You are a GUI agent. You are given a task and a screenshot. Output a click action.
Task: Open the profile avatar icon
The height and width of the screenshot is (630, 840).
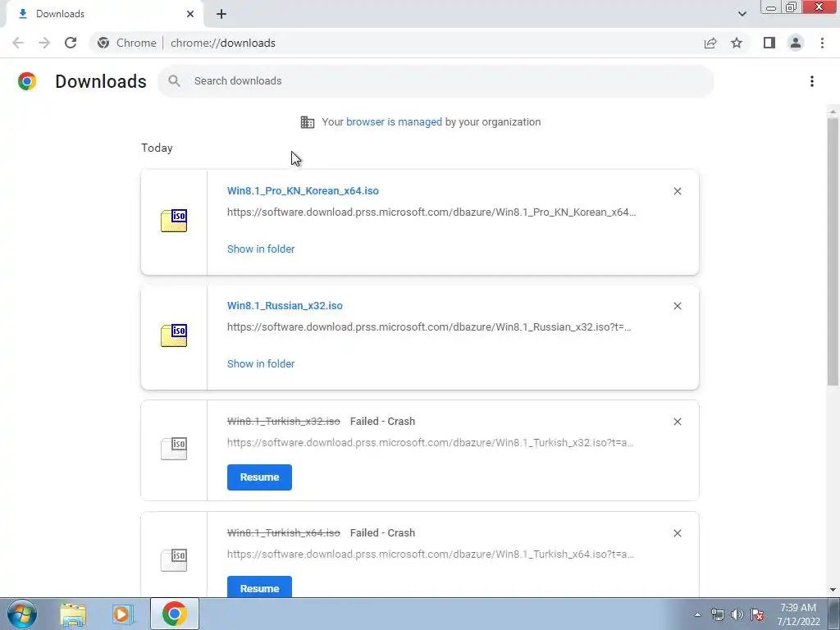(x=796, y=43)
